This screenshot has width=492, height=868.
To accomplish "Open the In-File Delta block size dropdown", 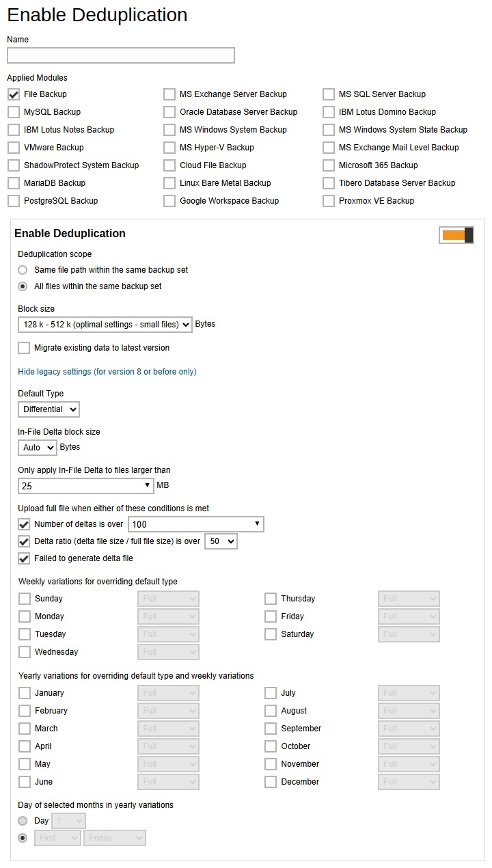I will 36,448.
